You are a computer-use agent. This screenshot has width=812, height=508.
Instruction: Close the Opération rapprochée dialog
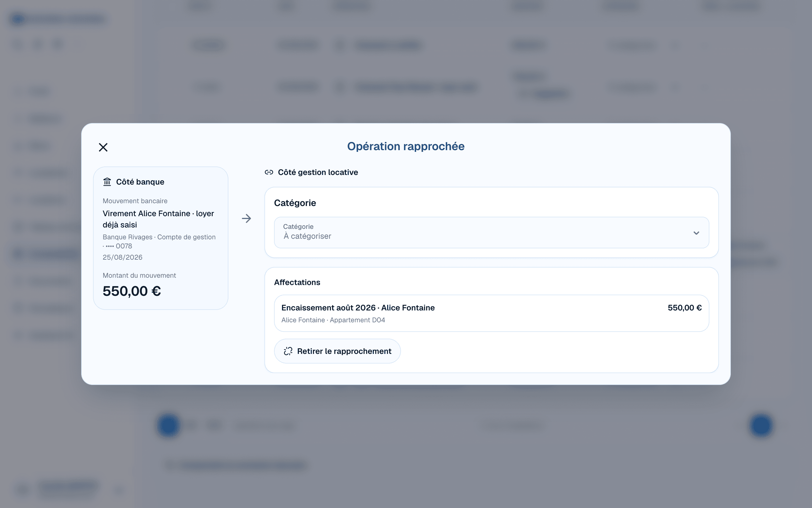pyautogui.click(x=103, y=147)
